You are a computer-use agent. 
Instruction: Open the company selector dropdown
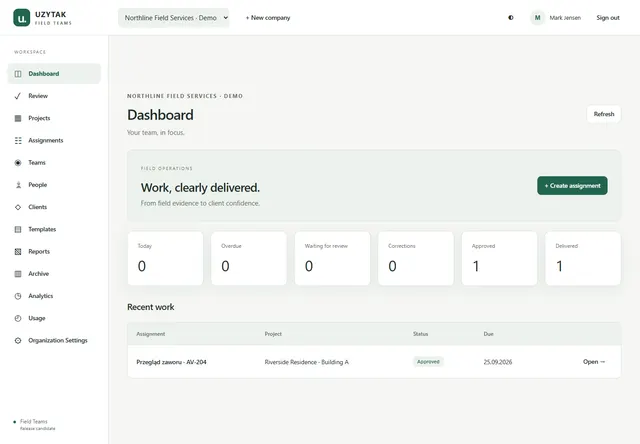click(173, 18)
